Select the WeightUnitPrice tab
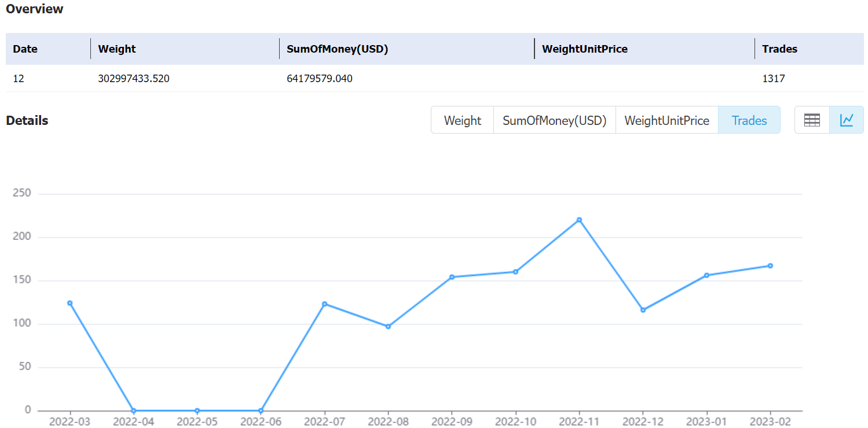The image size is (868, 428). [667, 120]
